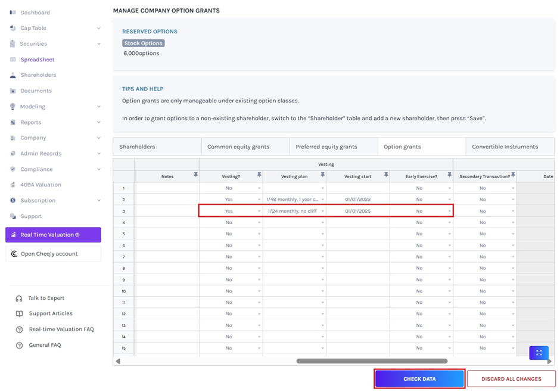Click the Shareholders person icon
The height and width of the screenshot is (392, 560).
click(x=13, y=75)
